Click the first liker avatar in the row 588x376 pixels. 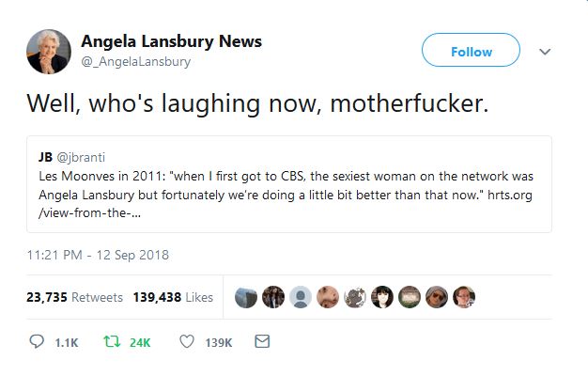pos(246,297)
